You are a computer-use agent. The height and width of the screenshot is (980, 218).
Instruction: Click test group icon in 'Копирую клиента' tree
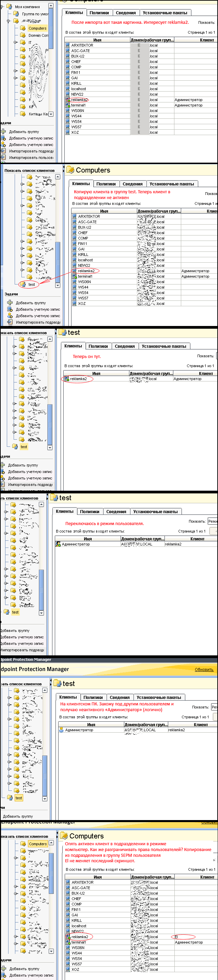(x=23, y=284)
